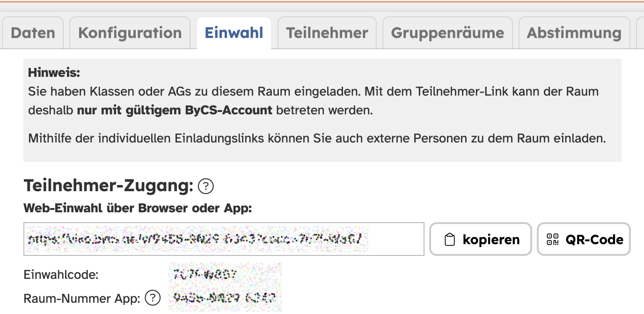The height and width of the screenshot is (314, 644).
Task: Switch to the Abstimmung tab
Action: coord(574,33)
